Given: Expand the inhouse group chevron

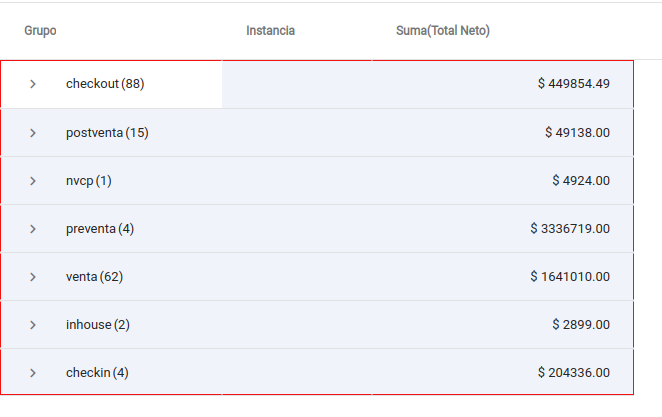Looking at the screenshot, I should coord(33,324).
